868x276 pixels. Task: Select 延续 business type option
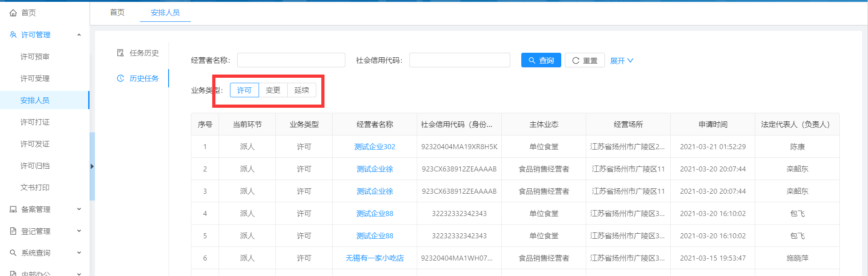[301, 90]
